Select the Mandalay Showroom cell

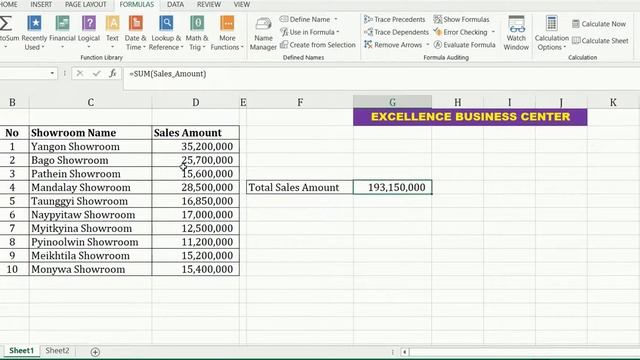pyautogui.click(x=91, y=187)
